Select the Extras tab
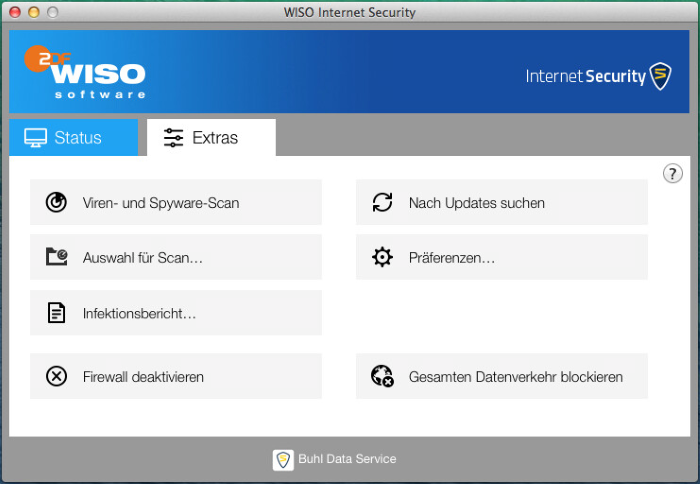700x484 pixels. [x=211, y=138]
